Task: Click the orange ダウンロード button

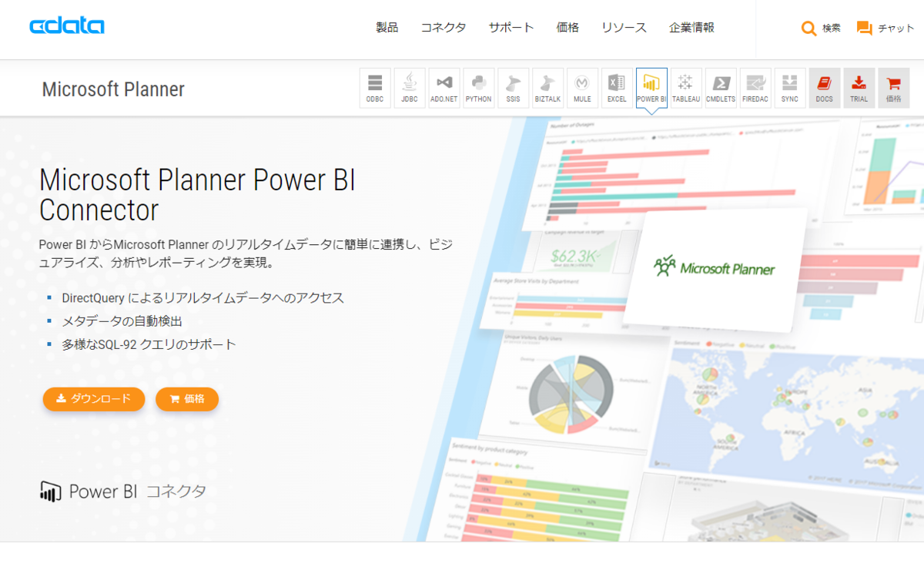Action: [x=94, y=399]
